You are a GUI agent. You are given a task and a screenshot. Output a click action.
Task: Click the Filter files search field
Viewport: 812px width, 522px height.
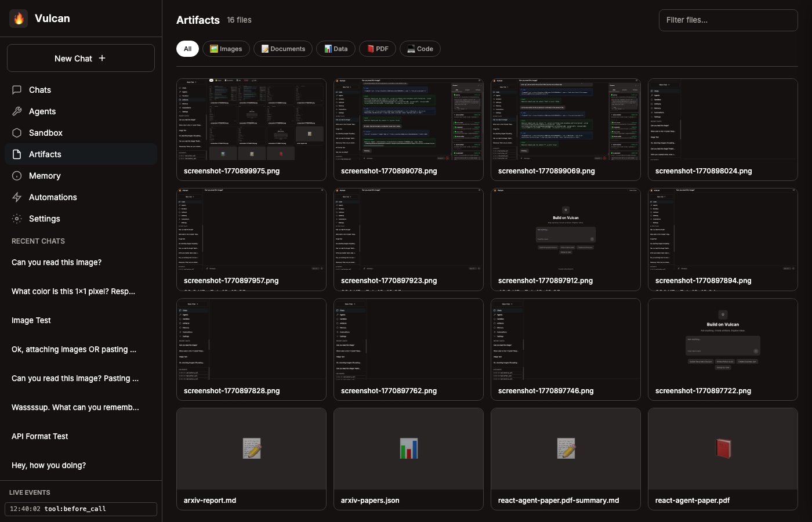point(728,20)
